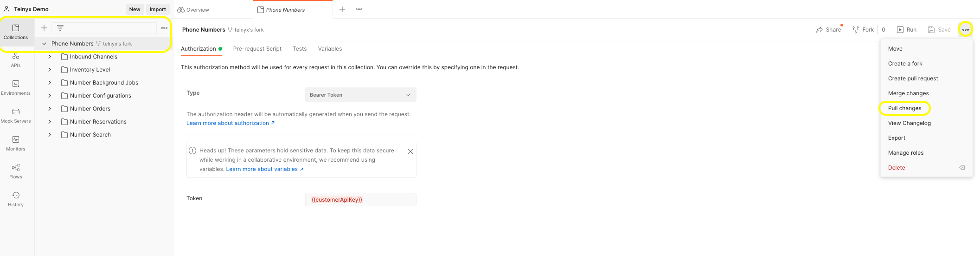This screenshot has width=980, height=256.
Task: Dismiss the sensitive data warning banner
Action: pyautogui.click(x=410, y=151)
